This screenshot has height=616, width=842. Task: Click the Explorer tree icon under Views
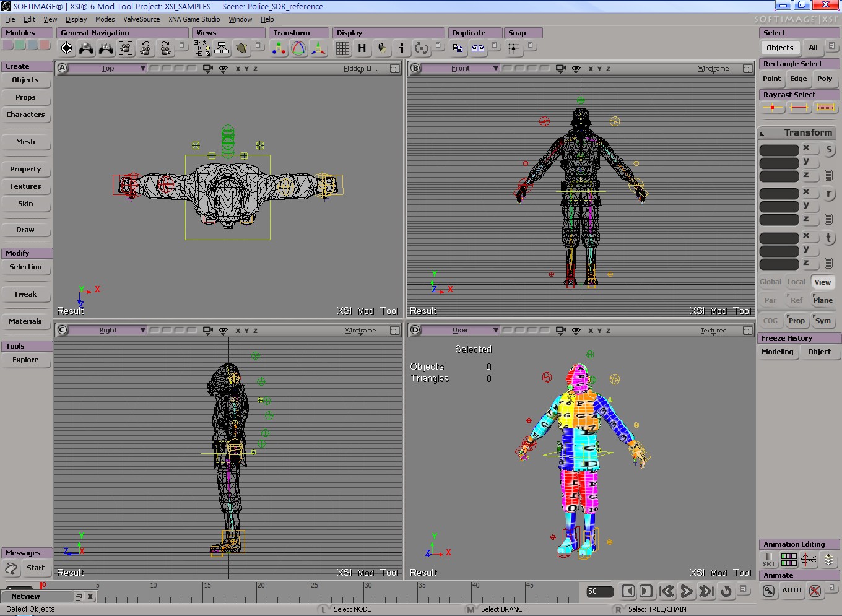click(202, 48)
